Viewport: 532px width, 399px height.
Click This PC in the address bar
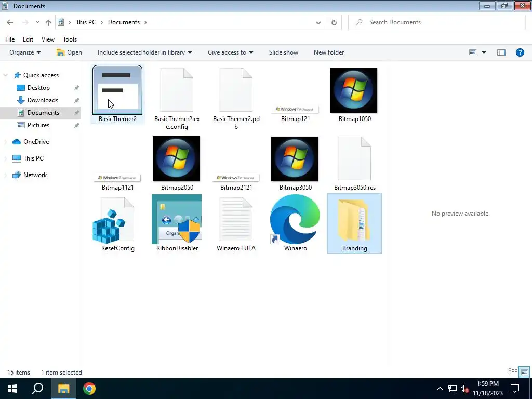point(86,22)
